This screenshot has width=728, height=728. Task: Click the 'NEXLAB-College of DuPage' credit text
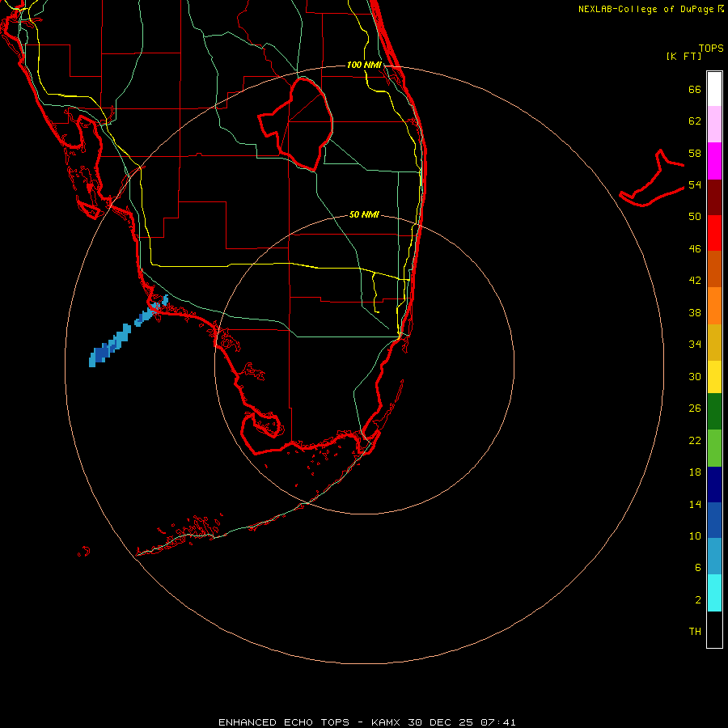[x=645, y=9]
